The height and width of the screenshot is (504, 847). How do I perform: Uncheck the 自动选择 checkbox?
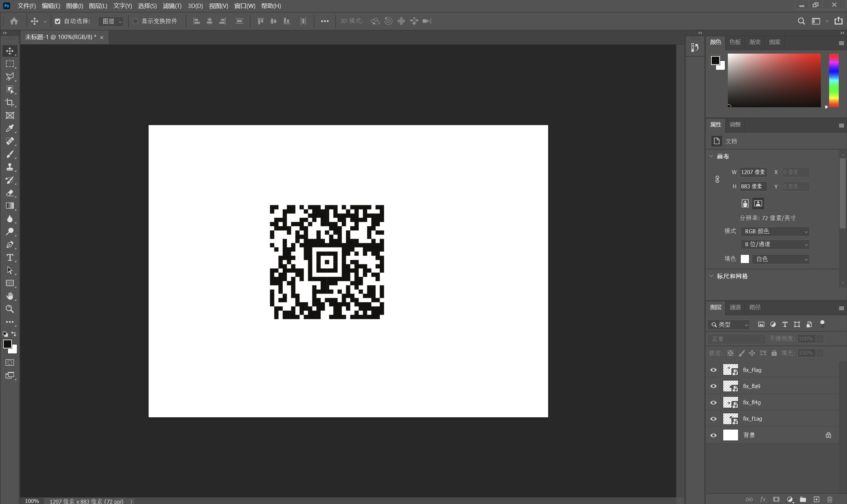[x=57, y=22]
